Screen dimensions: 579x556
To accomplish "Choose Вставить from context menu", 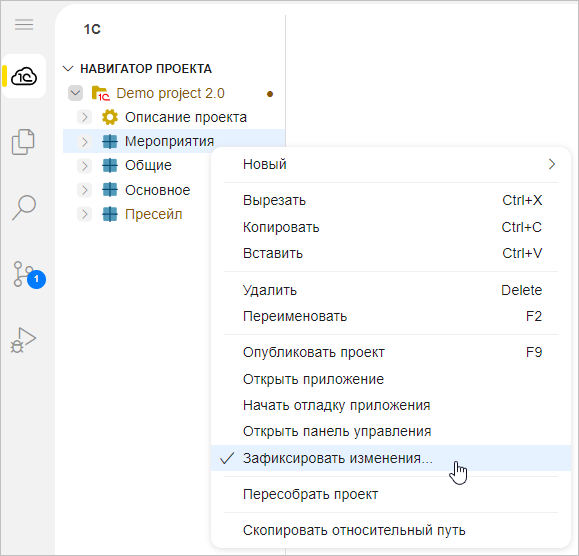I will 391,253.
